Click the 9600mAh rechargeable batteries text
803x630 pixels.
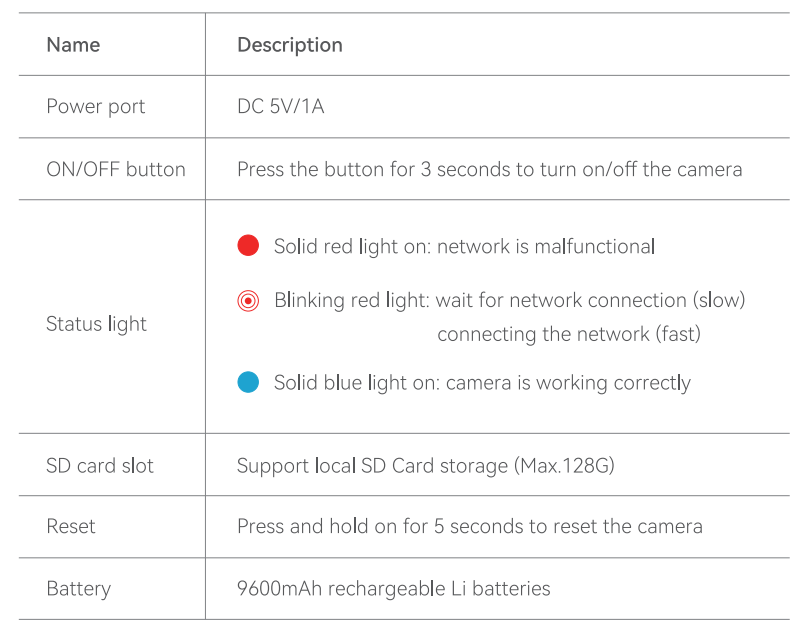[x=393, y=589]
